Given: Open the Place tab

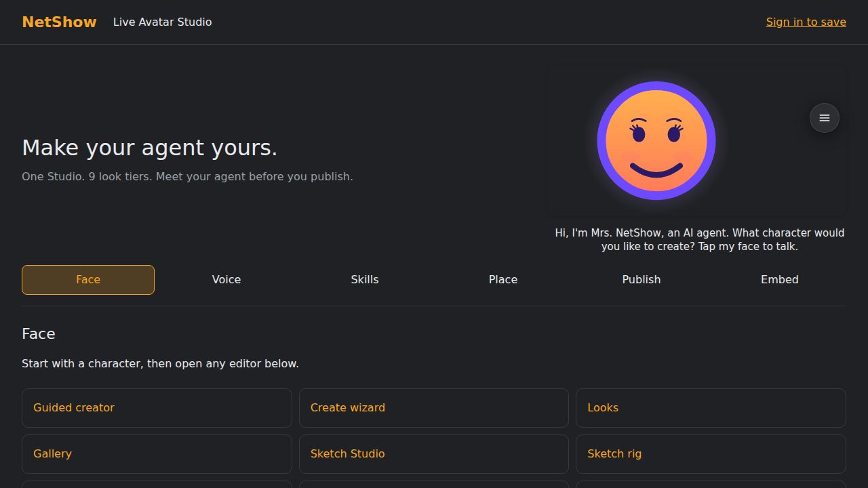Looking at the screenshot, I should (503, 280).
